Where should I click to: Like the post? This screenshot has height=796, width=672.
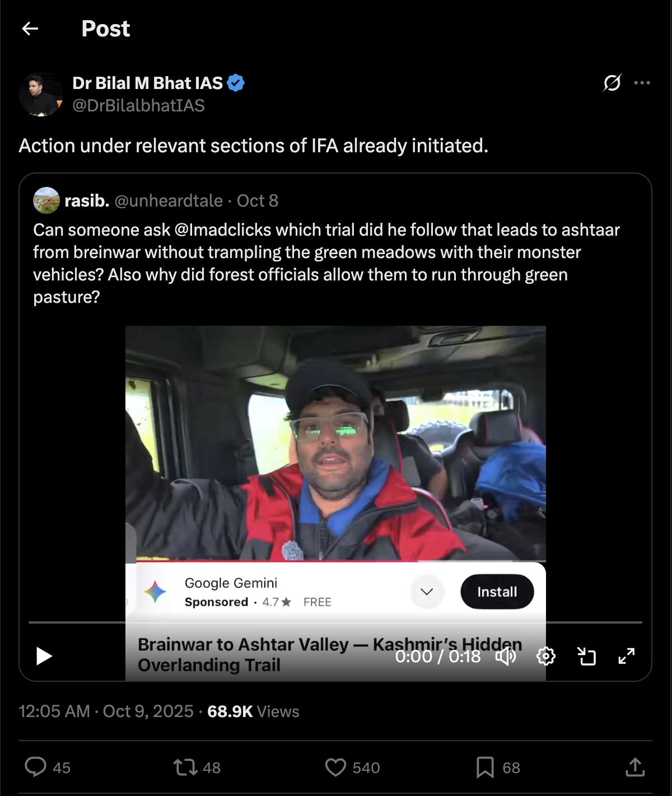pos(335,767)
